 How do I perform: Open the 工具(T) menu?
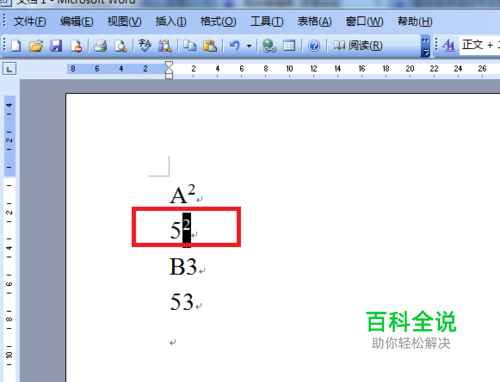tap(267, 22)
